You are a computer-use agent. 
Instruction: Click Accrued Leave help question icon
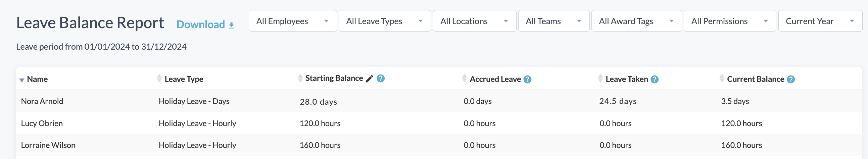pos(527,79)
